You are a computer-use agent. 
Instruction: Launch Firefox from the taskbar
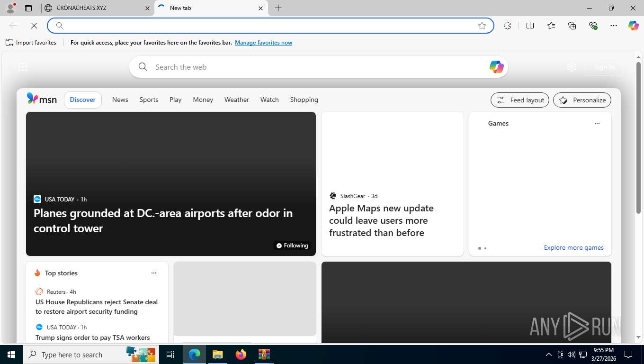(241, 355)
